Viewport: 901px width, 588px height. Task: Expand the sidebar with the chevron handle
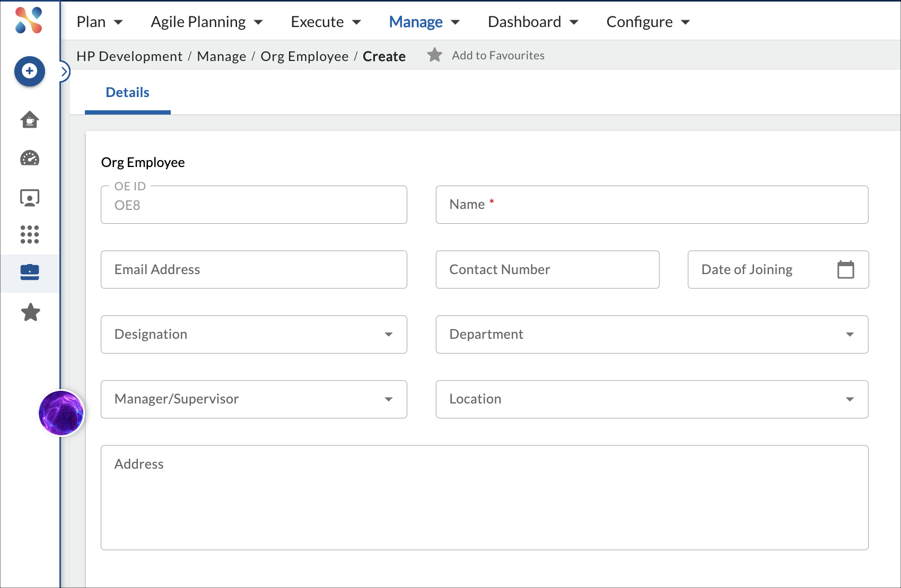(64, 71)
